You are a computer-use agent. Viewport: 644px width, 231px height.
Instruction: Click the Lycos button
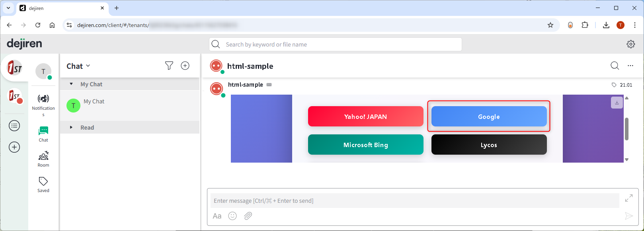pos(489,145)
